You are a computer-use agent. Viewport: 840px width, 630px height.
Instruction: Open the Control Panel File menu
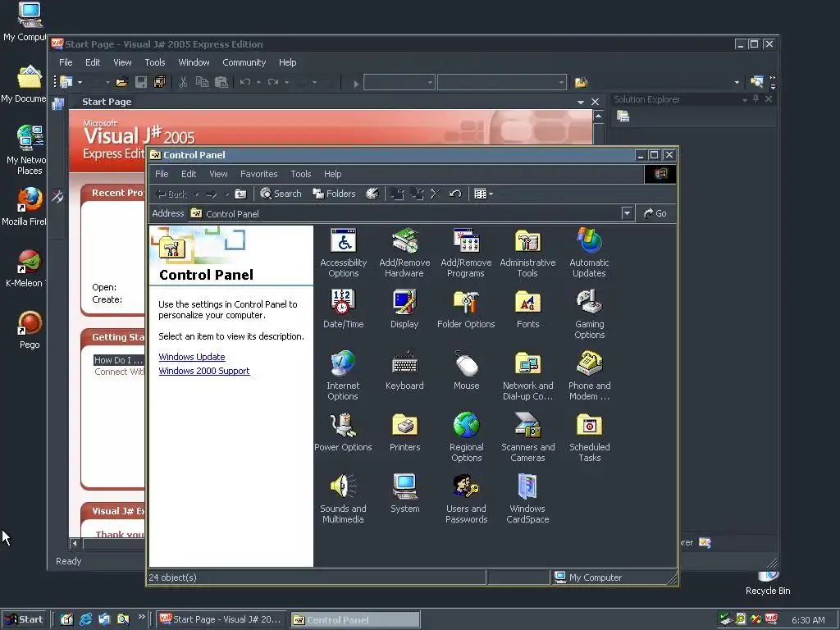click(x=162, y=174)
